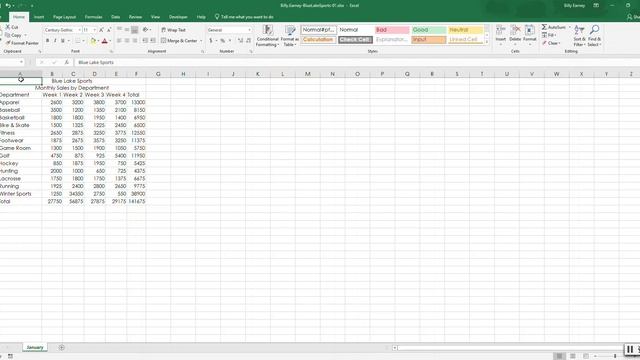This screenshot has width=640, height=360.
Task: Toggle bold formatting
Action: click(47, 41)
